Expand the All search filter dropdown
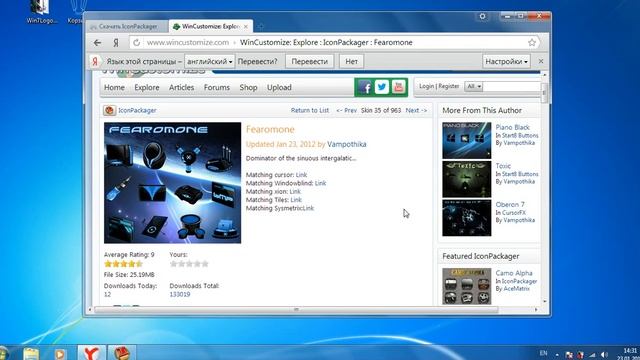The image size is (640, 360). click(x=473, y=87)
